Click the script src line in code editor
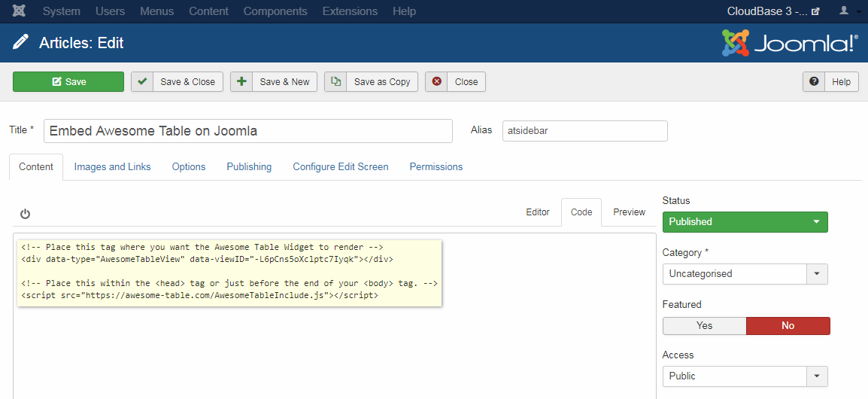The width and height of the screenshot is (868, 399). (x=200, y=296)
